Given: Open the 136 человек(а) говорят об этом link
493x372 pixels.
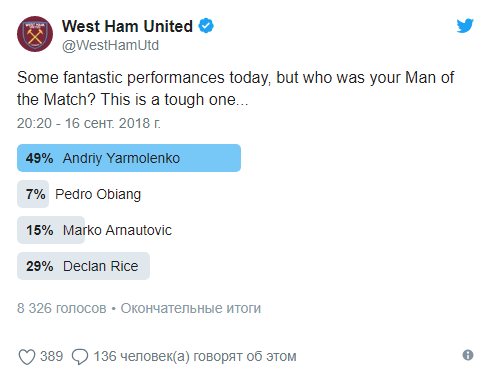Looking at the screenshot, I should tap(195, 356).
